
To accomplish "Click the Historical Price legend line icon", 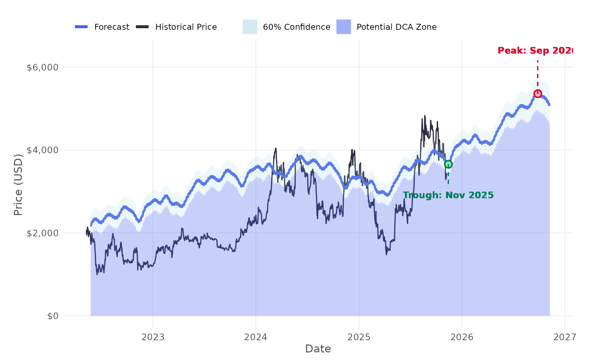I will click(142, 27).
